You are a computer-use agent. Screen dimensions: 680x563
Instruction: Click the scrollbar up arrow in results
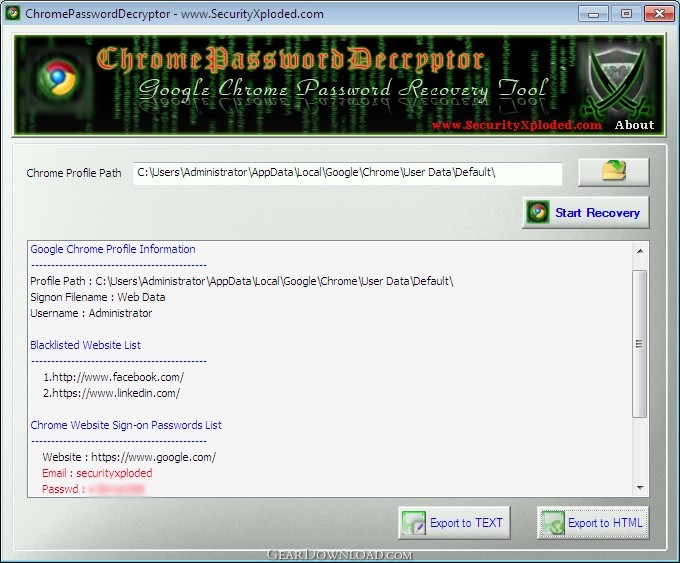(x=640, y=251)
